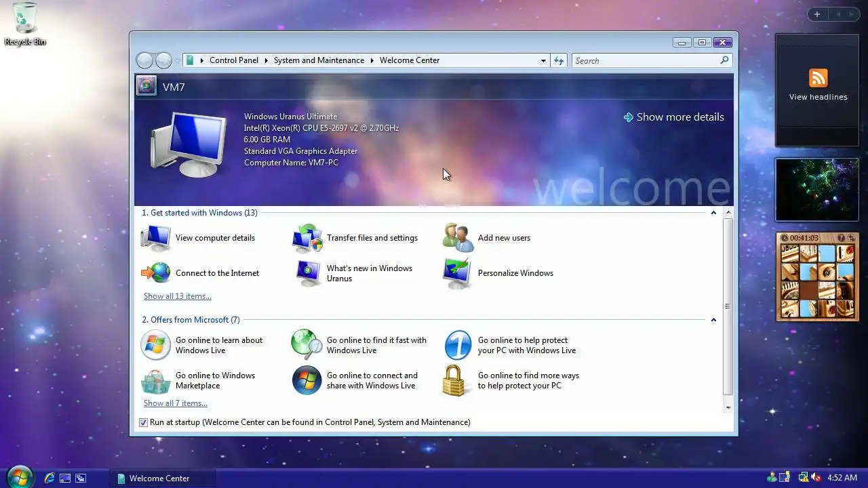Click the puzzle gadget help picture icon
The width and height of the screenshot is (868, 488).
[842, 238]
